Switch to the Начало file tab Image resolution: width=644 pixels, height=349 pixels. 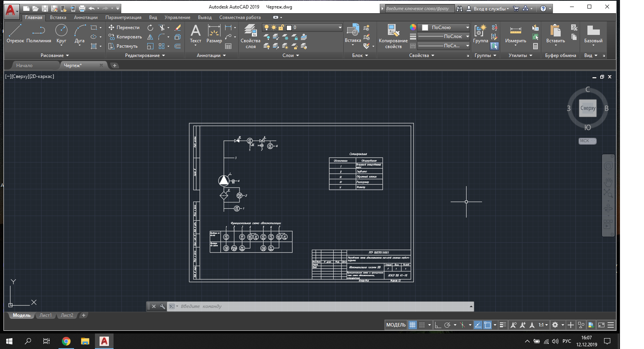point(24,66)
